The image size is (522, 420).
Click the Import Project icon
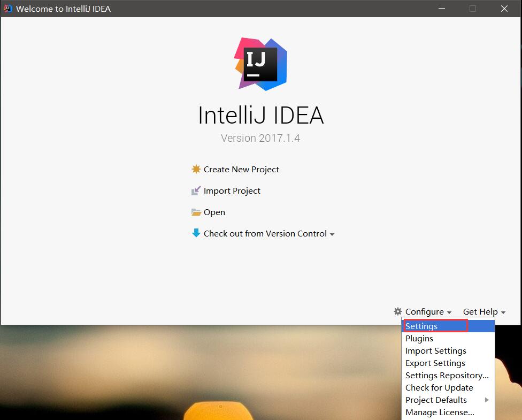(196, 190)
